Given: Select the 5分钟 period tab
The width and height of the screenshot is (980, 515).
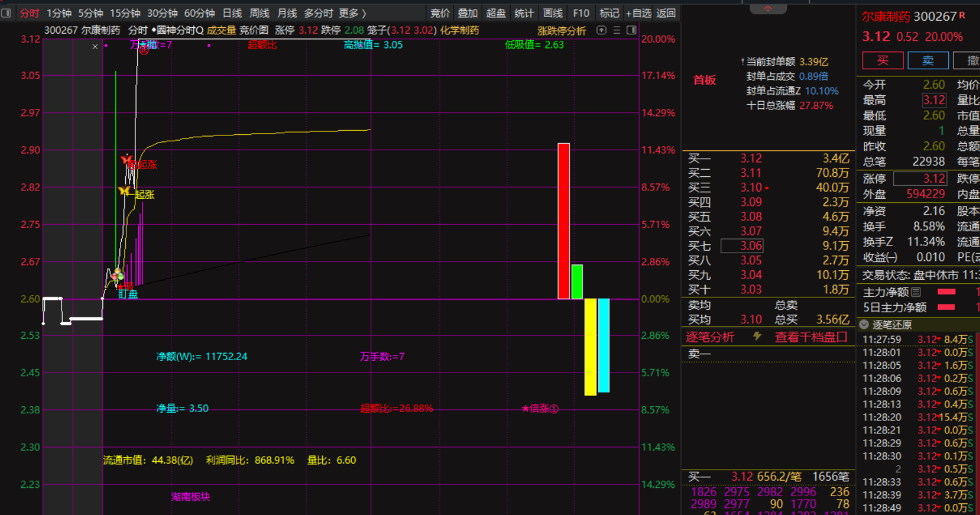Looking at the screenshot, I should pyautogui.click(x=90, y=13).
